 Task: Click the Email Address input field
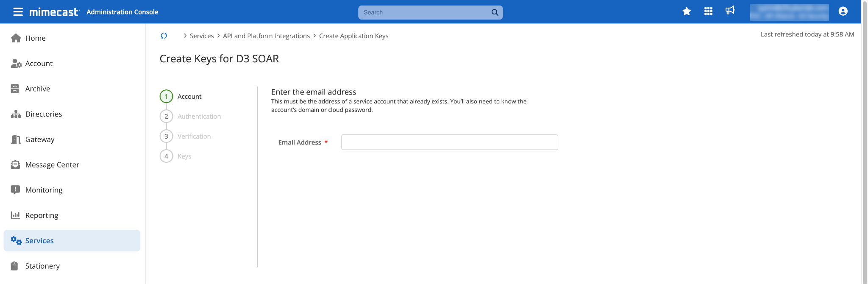(x=449, y=142)
